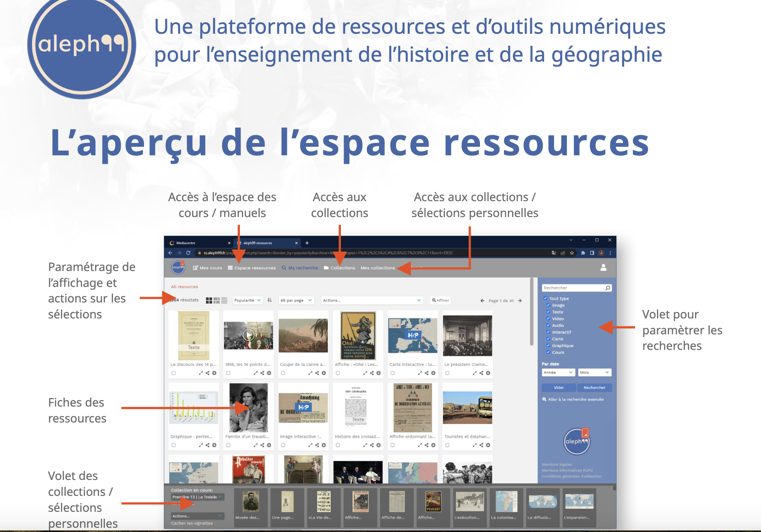Toggle the Video type checkbox
The image size is (761, 532).
[548, 318]
